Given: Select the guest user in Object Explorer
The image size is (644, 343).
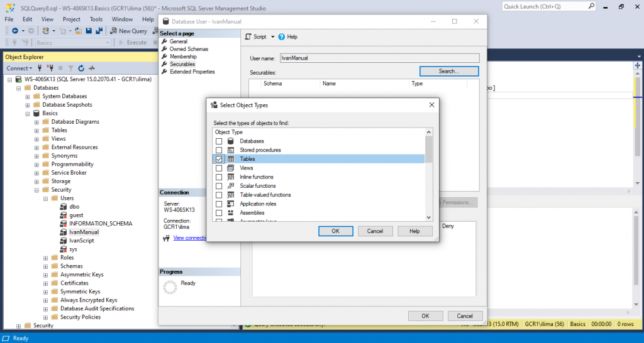Looking at the screenshot, I should click(x=76, y=215).
